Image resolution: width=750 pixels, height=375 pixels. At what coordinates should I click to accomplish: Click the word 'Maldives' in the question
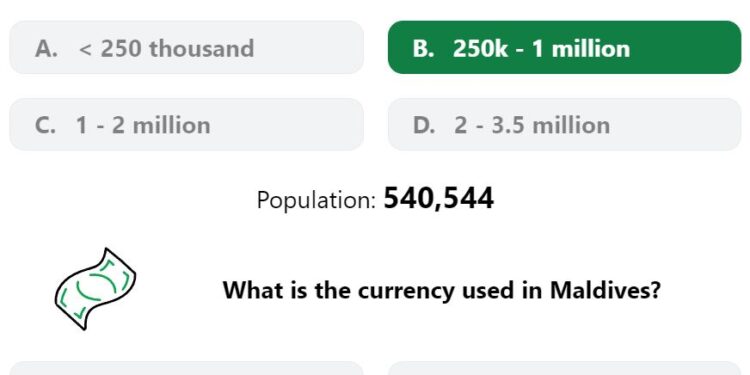point(605,289)
